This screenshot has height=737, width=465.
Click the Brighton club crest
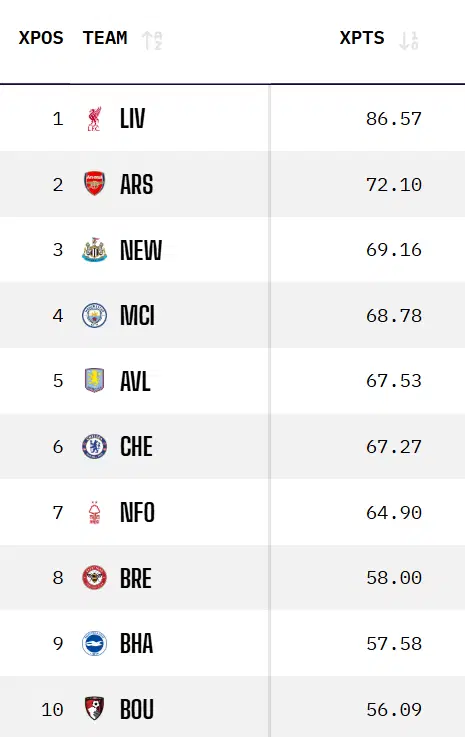coord(94,643)
